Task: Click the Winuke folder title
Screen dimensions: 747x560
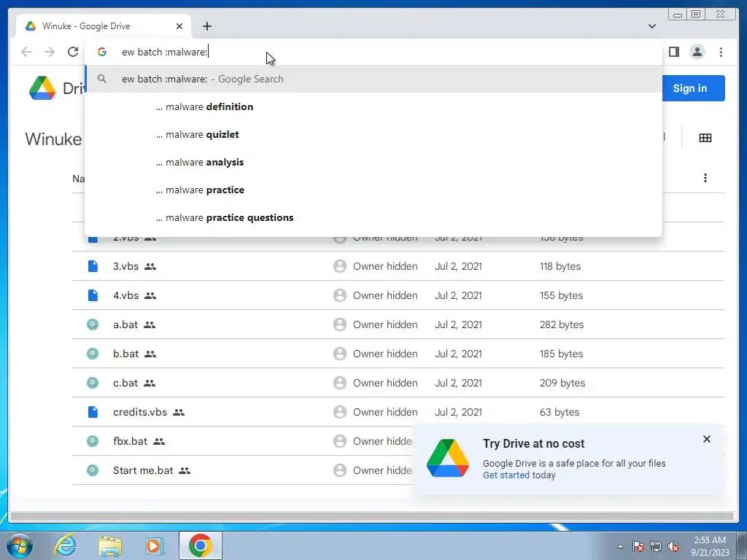Action: [x=53, y=139]
